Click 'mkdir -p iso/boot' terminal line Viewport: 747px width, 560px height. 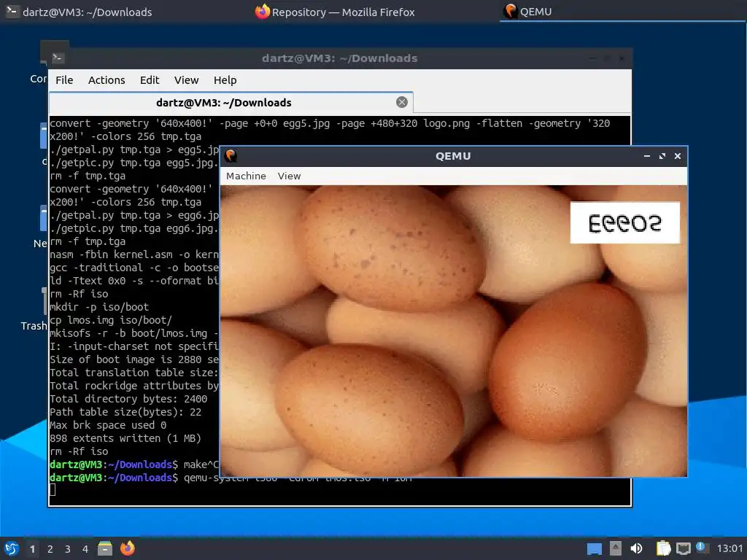coord(99,307)
